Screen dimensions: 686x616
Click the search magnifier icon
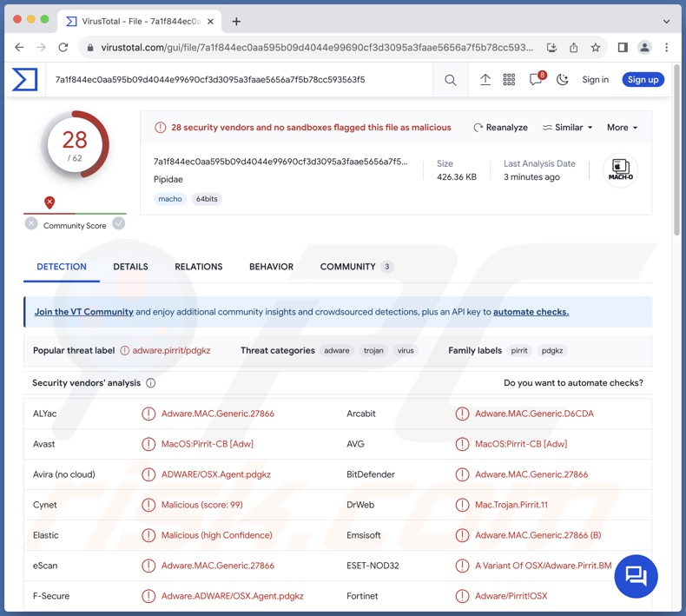click(x=450, y=80)
